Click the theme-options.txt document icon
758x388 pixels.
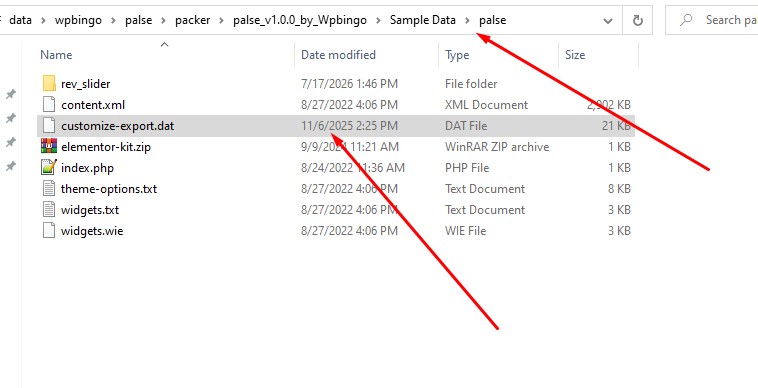pyautogui.click(x=49, y=188)
